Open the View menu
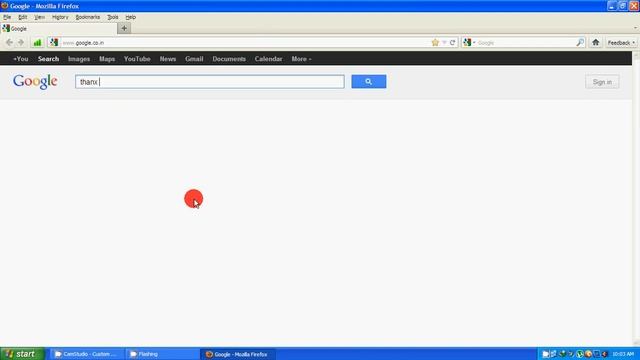Image resolution: width=640 pixels, height=360 pixels. point(39,17)
